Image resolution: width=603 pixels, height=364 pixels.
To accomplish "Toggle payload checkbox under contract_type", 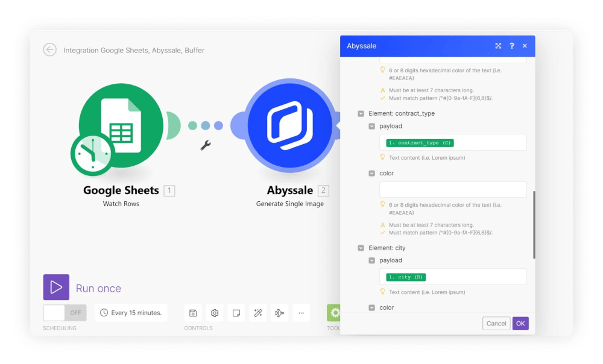I will click(x=371, y=126).
